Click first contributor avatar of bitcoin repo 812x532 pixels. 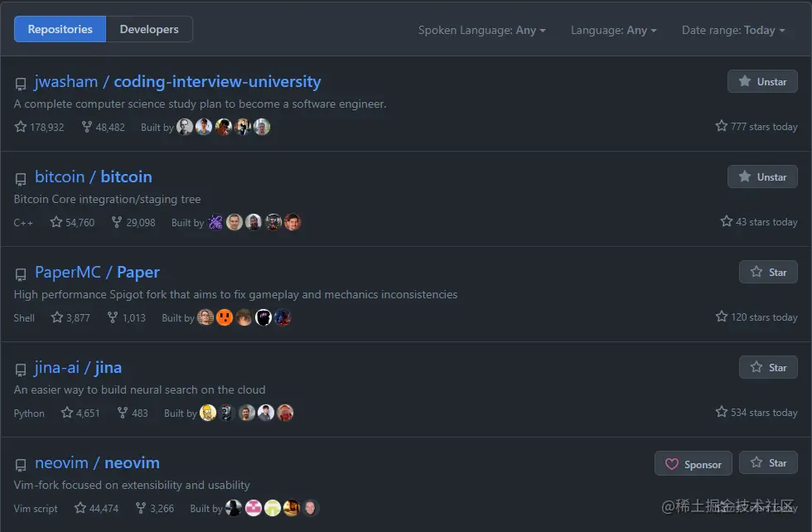(215, 222)
